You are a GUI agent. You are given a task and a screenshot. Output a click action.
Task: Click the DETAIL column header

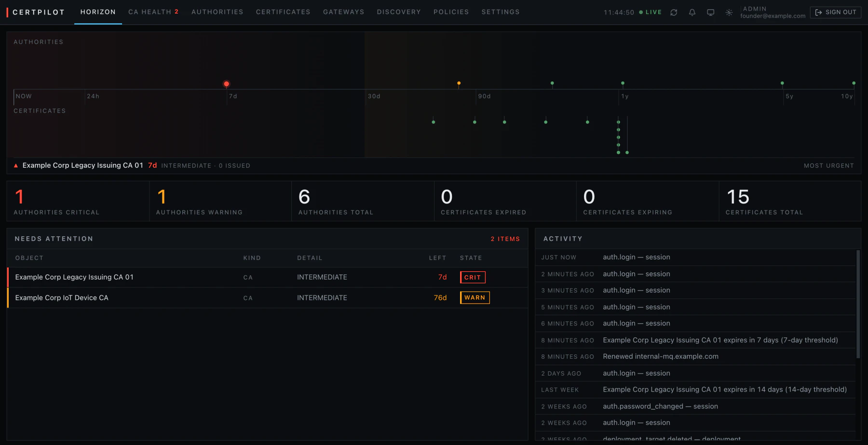click(x=310, y=258)
